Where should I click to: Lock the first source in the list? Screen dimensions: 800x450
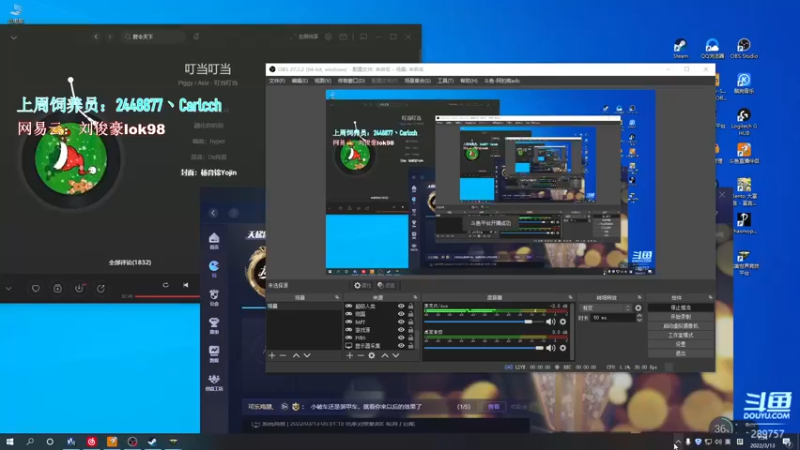[411, 306]
